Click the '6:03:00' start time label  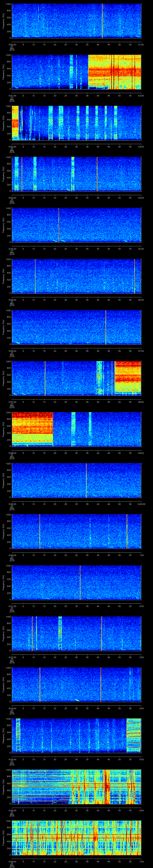click(12, 708)
